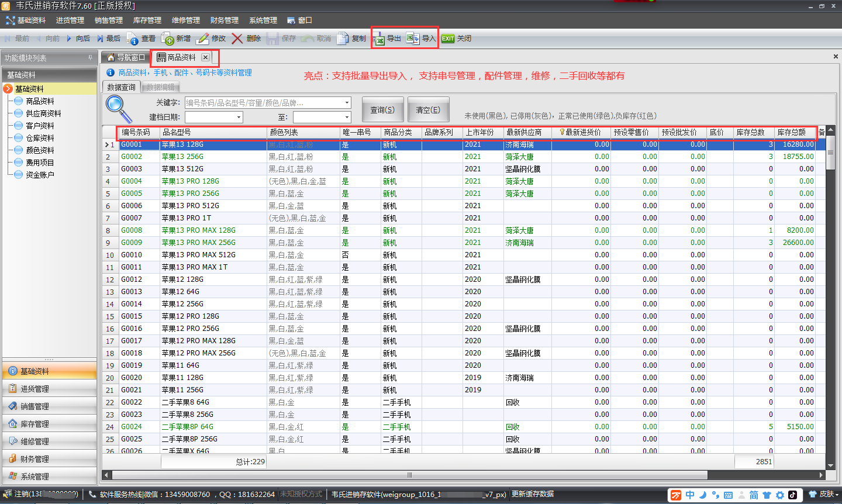The width and height of the screenshot is (842, 504).
Task: Click the green EXIT 关闭 icon
Action: 448,39
